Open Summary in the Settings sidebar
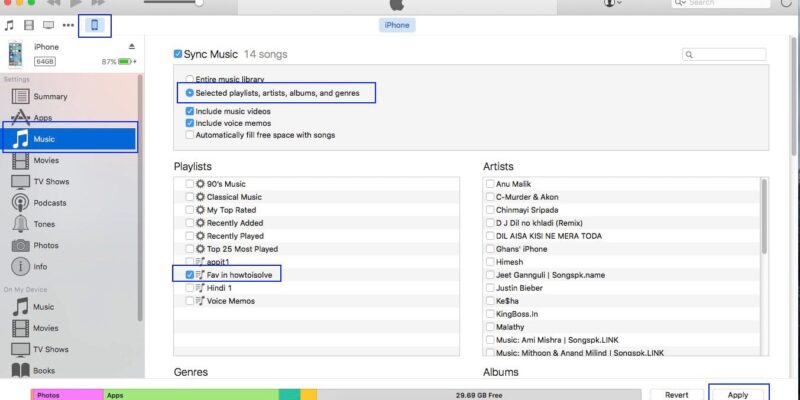Viewport: 800px width, 400px height. pyautogui.click(x=50, y=96)
